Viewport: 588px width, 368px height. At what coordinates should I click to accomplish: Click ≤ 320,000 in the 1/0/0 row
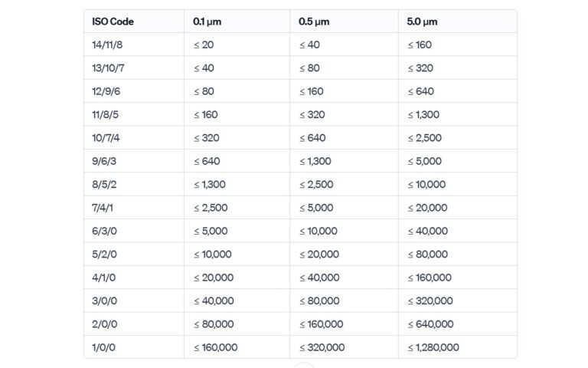322,347
